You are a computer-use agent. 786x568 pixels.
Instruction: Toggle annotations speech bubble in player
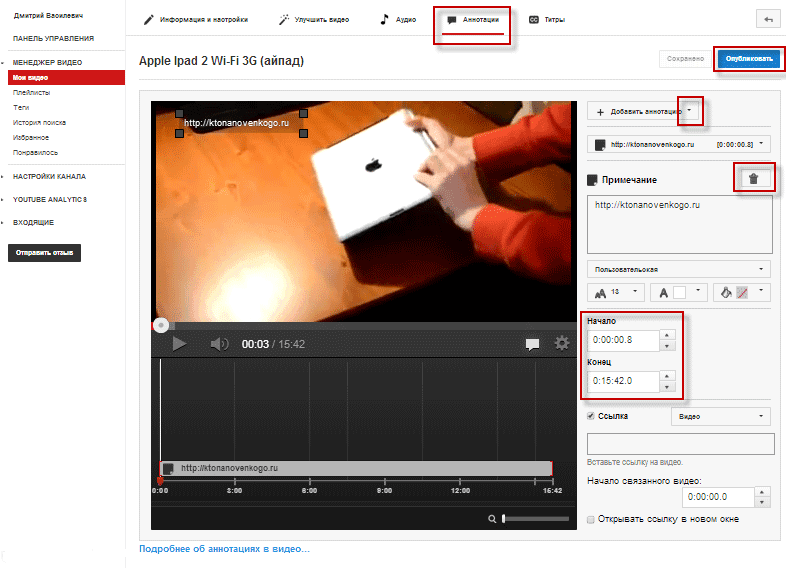532,344
